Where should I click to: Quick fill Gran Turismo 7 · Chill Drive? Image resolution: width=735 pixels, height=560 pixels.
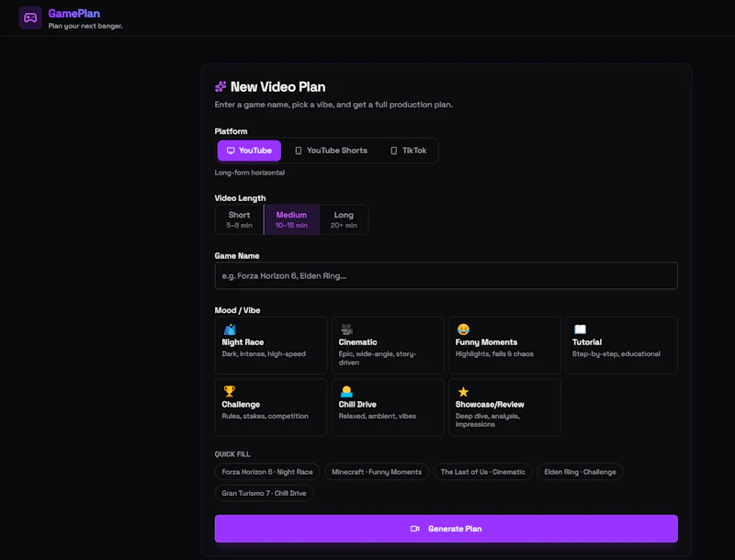[x=264, y=493]
